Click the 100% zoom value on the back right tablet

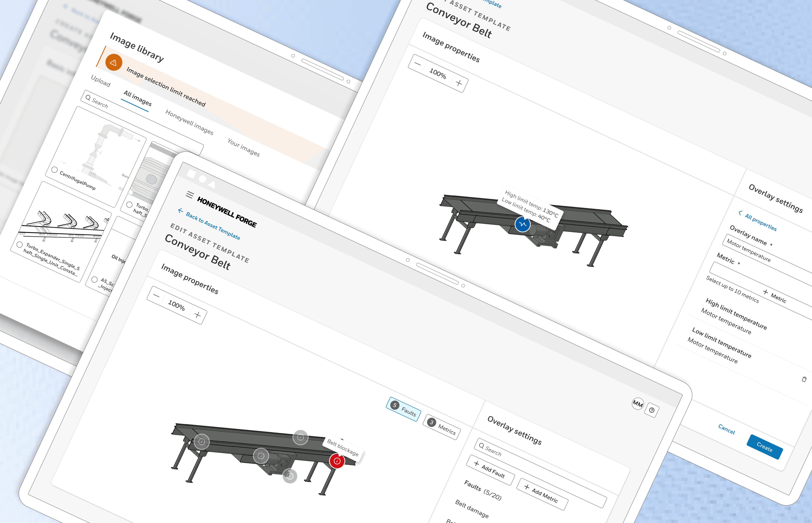[x=438, y=73]
